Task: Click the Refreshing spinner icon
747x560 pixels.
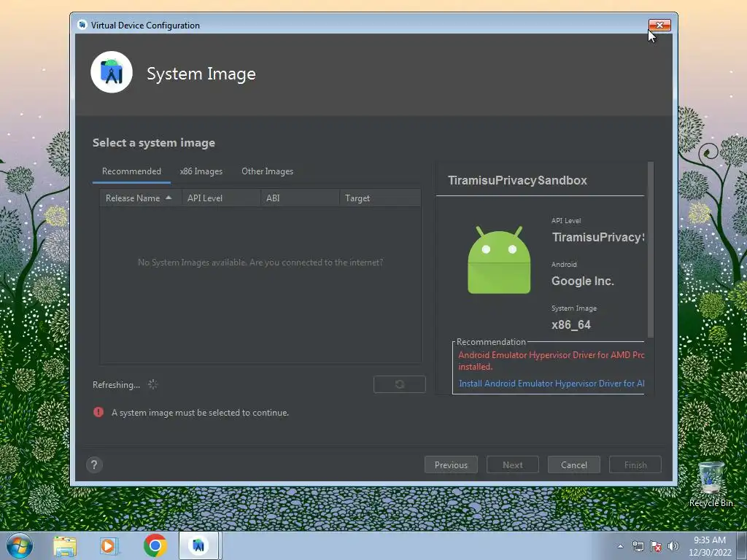Action: 152,384
